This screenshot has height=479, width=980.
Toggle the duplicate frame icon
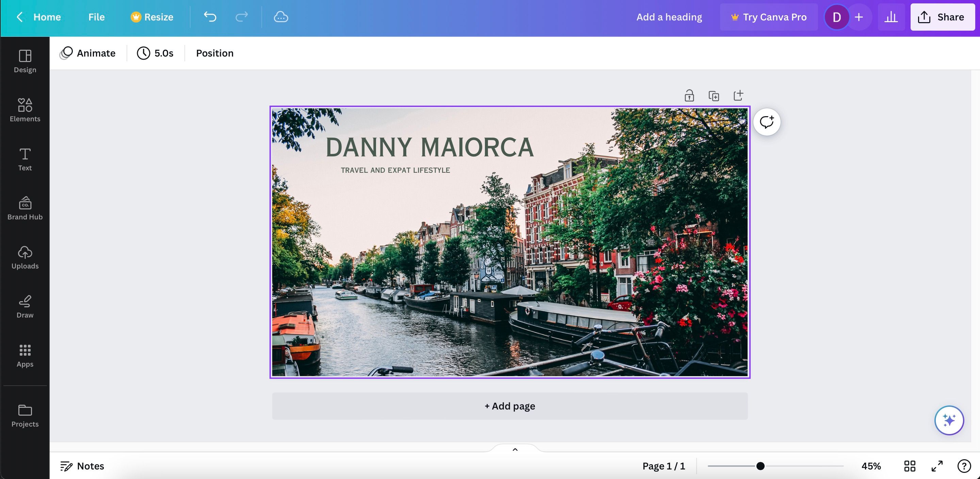pos(713,95)
